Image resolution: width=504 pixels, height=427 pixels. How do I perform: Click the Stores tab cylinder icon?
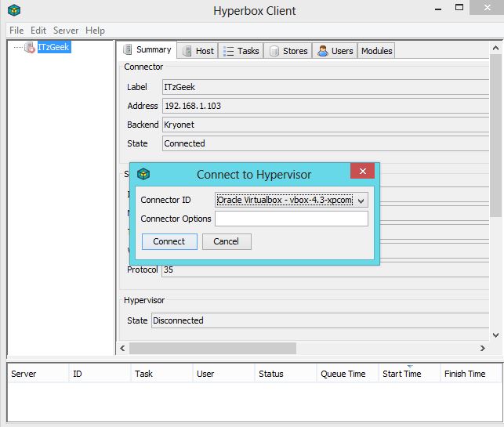pos(274,51)
